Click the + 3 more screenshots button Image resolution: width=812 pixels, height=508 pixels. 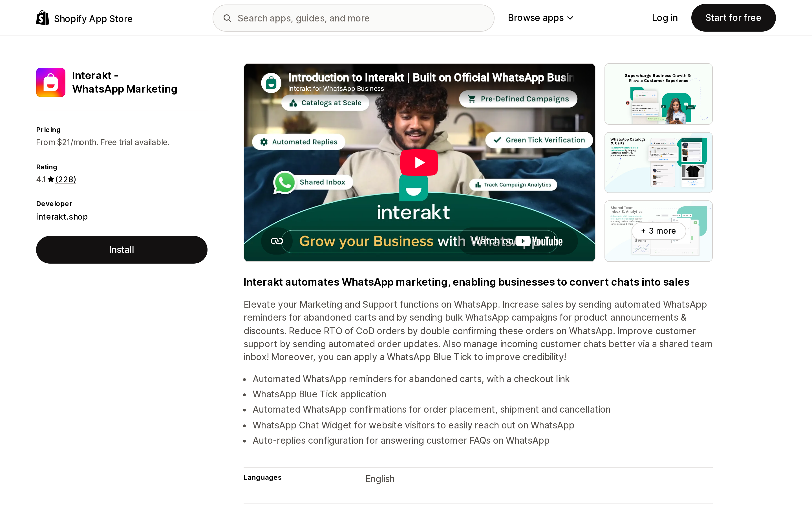(658, 231)
